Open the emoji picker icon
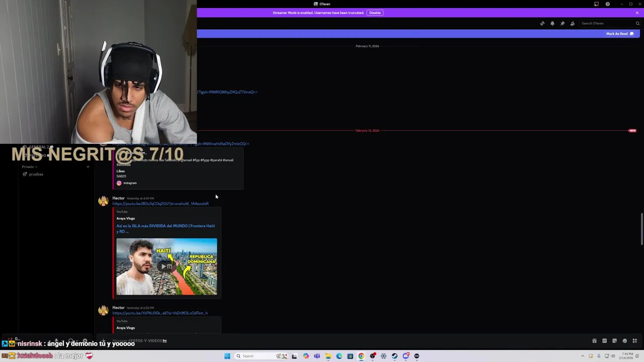This screenshot has height=362, width=644. click(625, 341)
